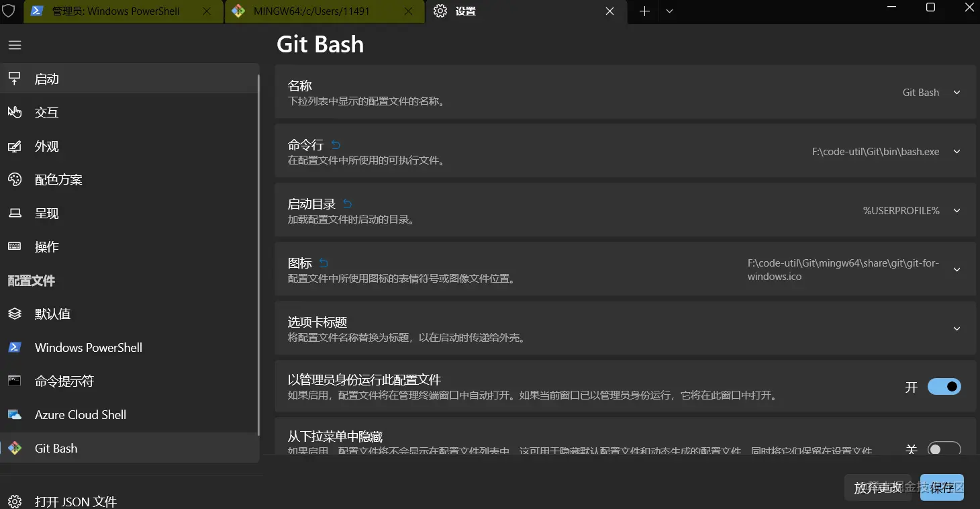Open 外观 settings page
The image size is (980, 509).
[130, 146]
